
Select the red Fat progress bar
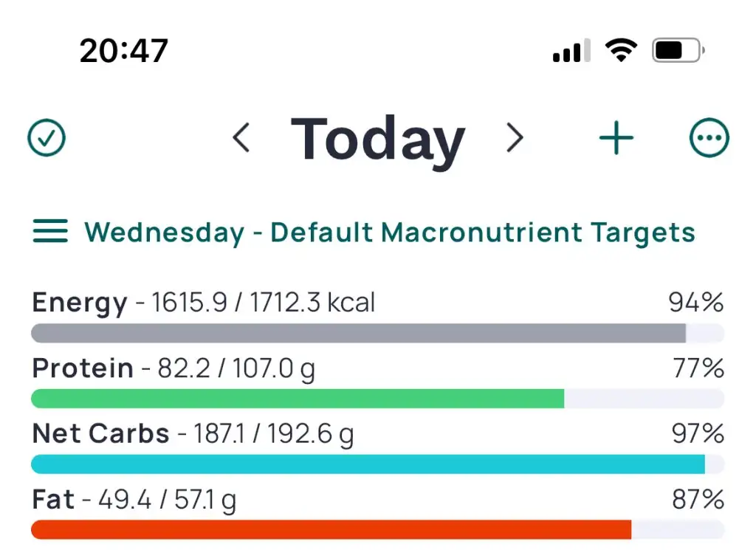pos(331,530)
